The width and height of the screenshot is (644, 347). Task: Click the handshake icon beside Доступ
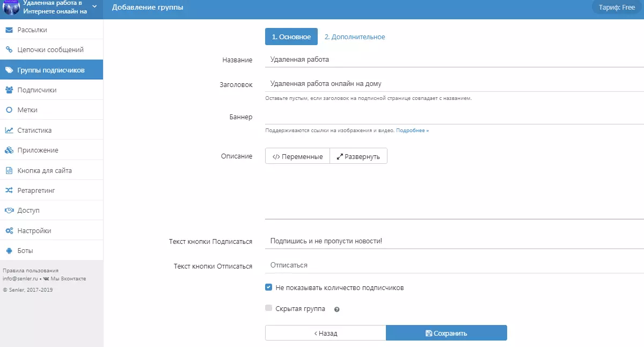point(9,210)
